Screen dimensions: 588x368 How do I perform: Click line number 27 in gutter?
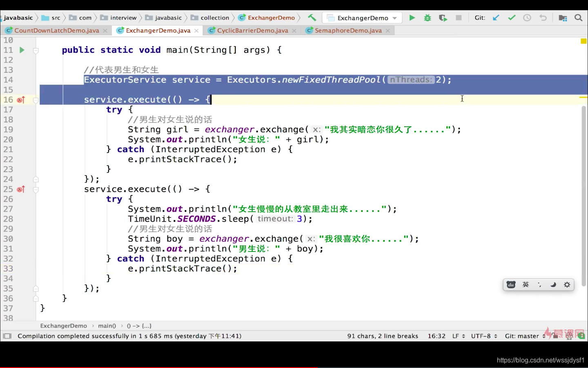(8, 209)
